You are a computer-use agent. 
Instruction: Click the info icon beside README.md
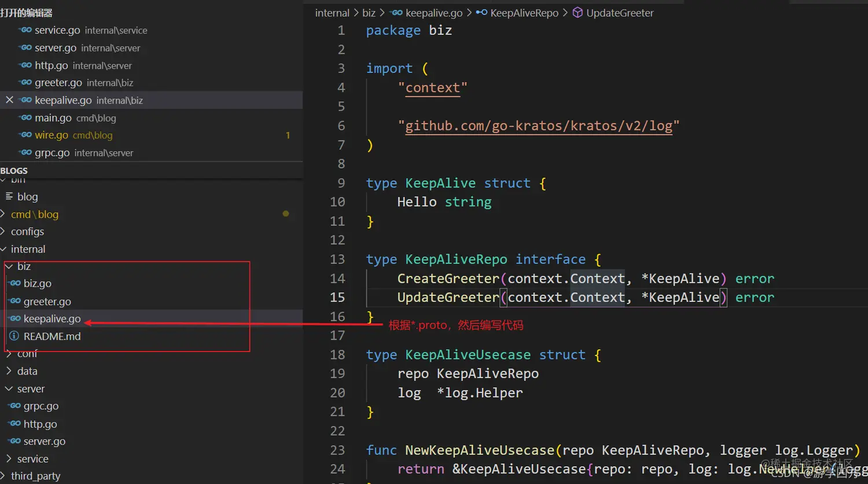(14, 336)
